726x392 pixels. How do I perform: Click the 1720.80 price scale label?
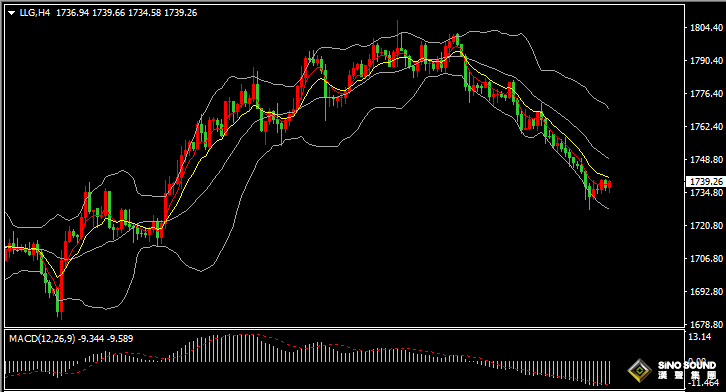706,225
